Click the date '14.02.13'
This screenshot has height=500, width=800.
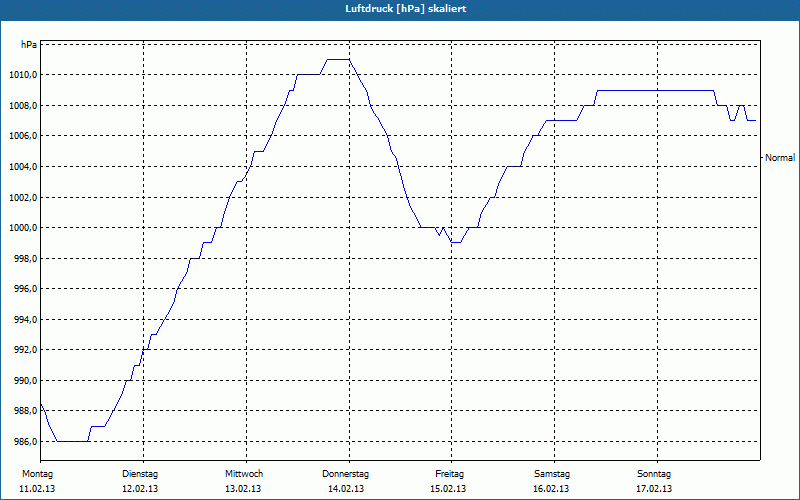pyautogui.click(x=346, y=489)
